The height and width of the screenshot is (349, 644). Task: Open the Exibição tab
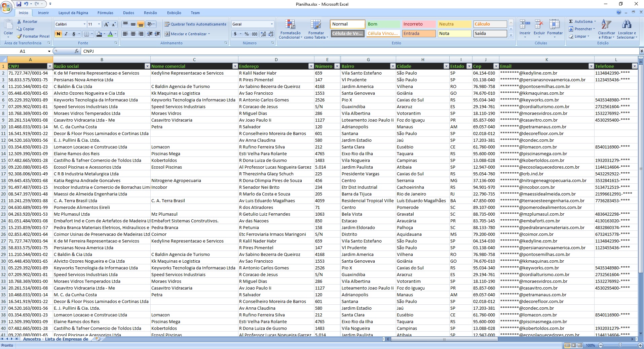coord(174,13)
